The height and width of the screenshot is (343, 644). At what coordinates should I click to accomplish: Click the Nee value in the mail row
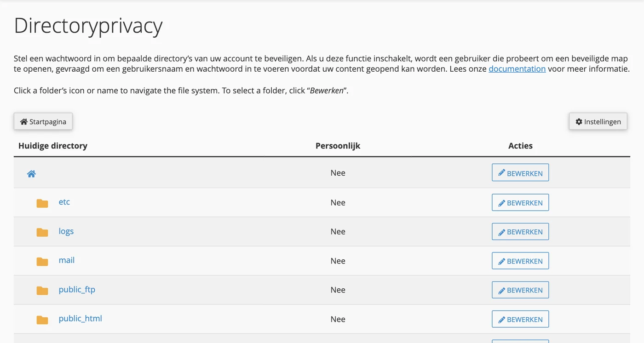point(338,261)
